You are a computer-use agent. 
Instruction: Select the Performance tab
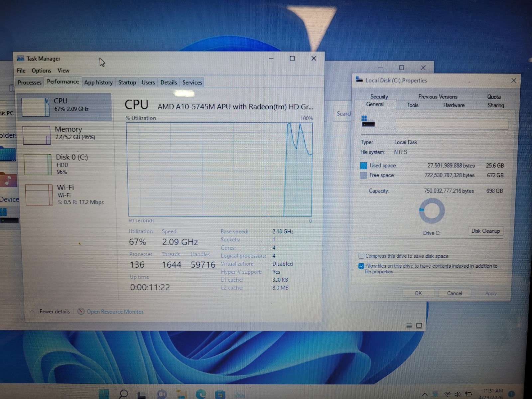[x=63, y=82]
